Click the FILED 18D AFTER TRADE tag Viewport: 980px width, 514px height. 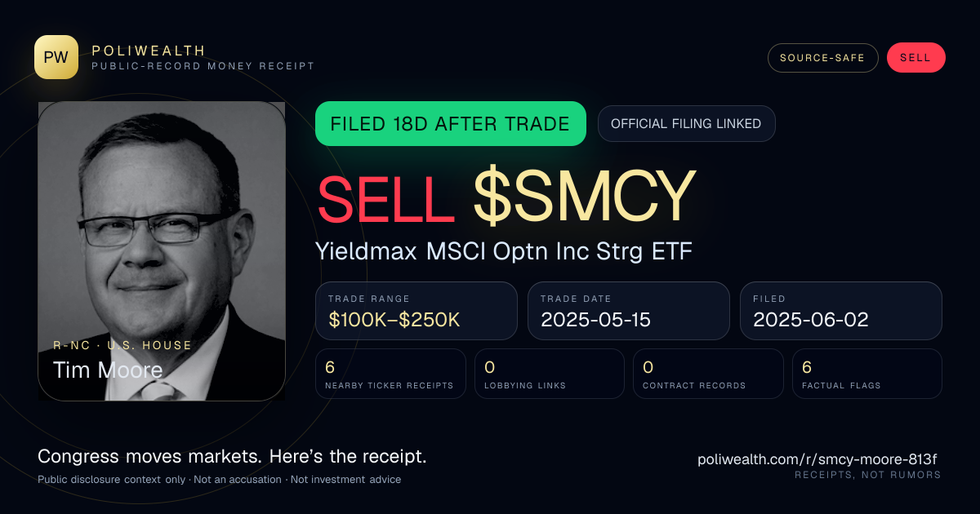[451, 124]
